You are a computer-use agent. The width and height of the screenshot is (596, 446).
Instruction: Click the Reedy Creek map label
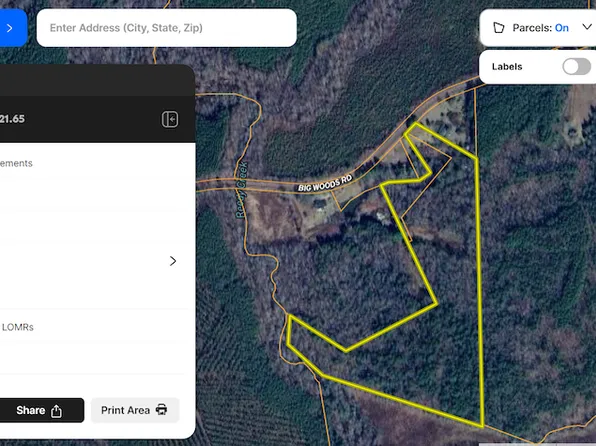[x=241, y=190]
